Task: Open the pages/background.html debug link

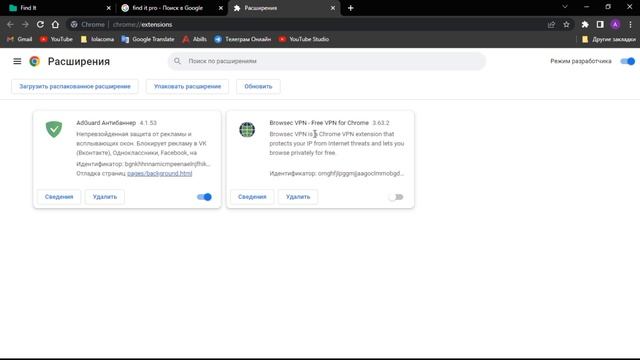Action: coord(160,173)
